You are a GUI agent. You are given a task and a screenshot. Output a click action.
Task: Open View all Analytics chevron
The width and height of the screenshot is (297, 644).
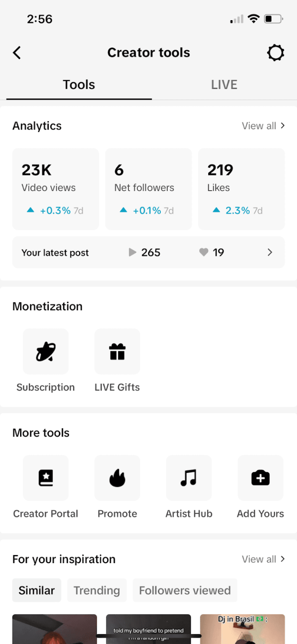pyautogui.click(x=263, y=125)
